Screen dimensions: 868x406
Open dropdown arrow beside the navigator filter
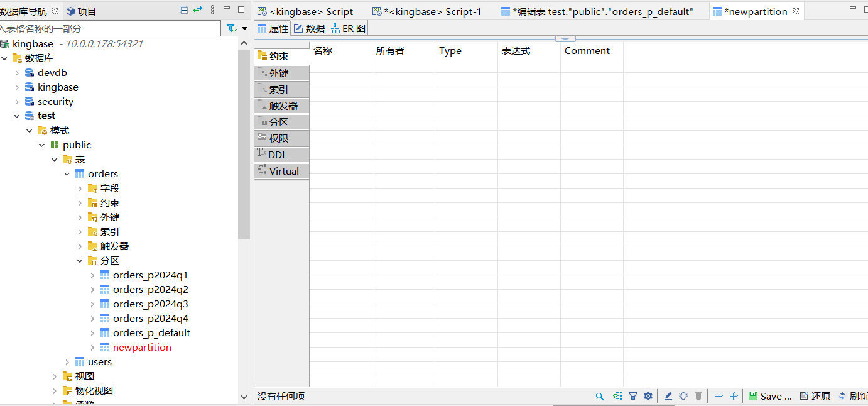(x=244, y=28)
